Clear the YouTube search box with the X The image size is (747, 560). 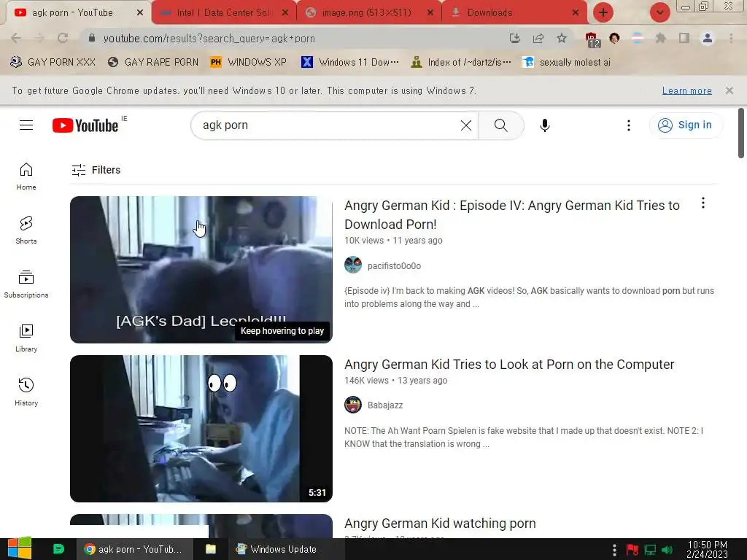tap(466, 125)
